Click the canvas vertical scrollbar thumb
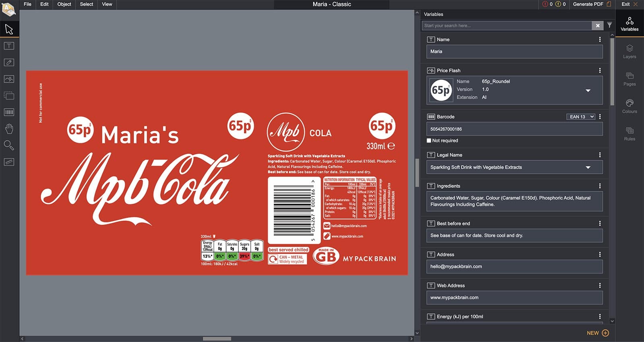The height and width of the screenshot is (342, 644). (x=417, y=172)
